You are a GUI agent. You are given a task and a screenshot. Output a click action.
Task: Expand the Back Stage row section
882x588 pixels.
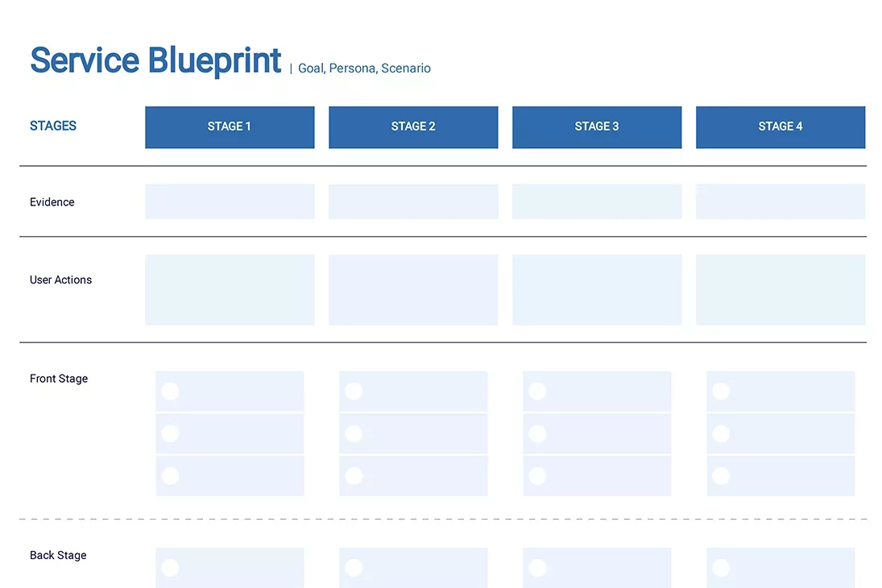[57, 555]
